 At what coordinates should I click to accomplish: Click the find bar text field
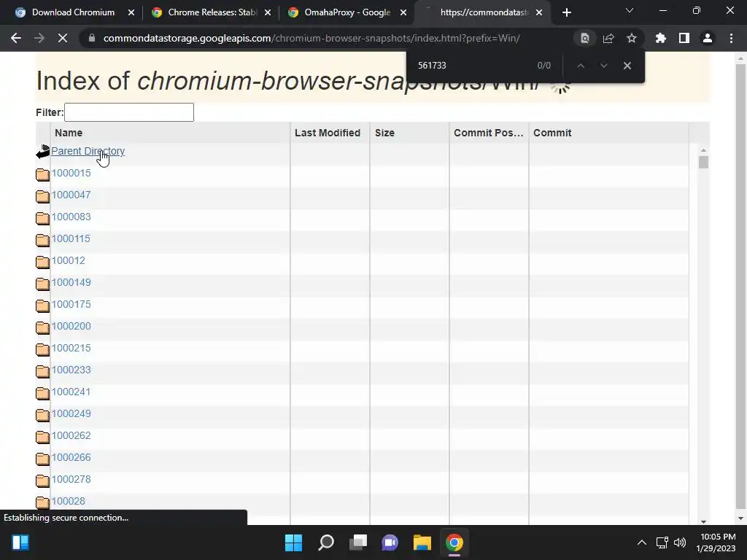472,66
